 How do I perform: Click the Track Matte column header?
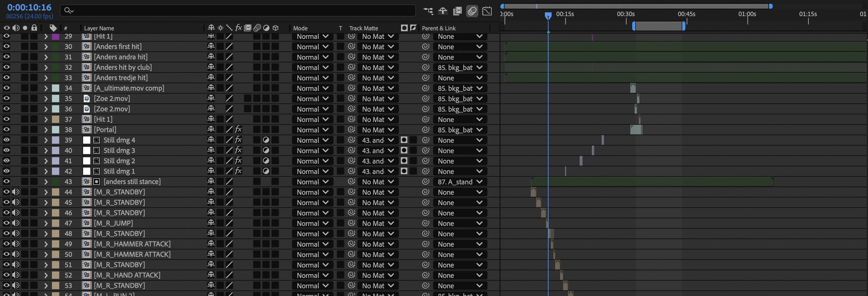364,28
